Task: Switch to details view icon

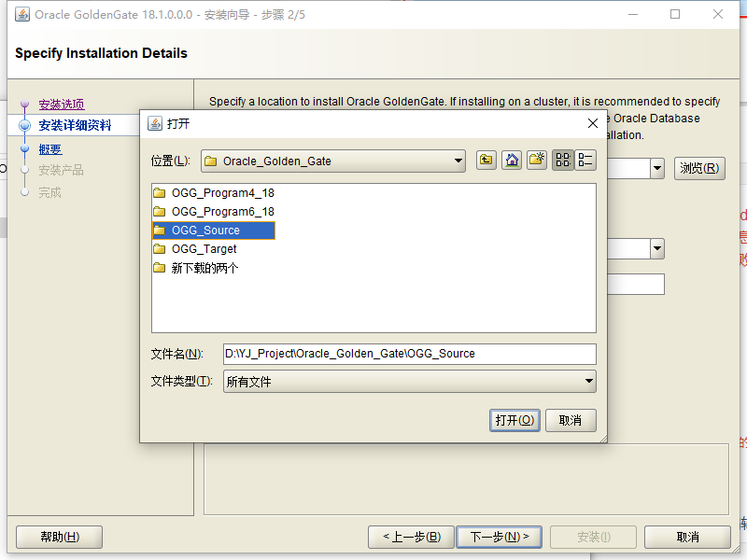Action: coord(585,160)
